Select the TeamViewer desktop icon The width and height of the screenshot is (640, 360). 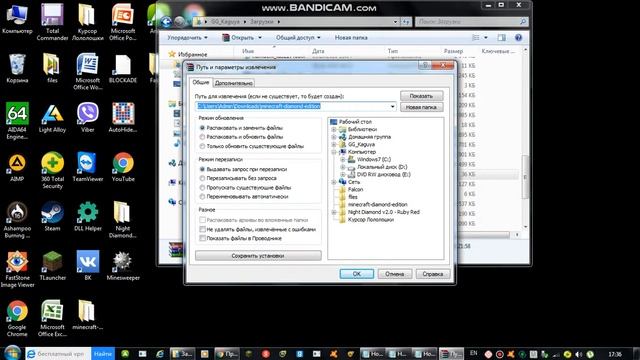point(87,167)
